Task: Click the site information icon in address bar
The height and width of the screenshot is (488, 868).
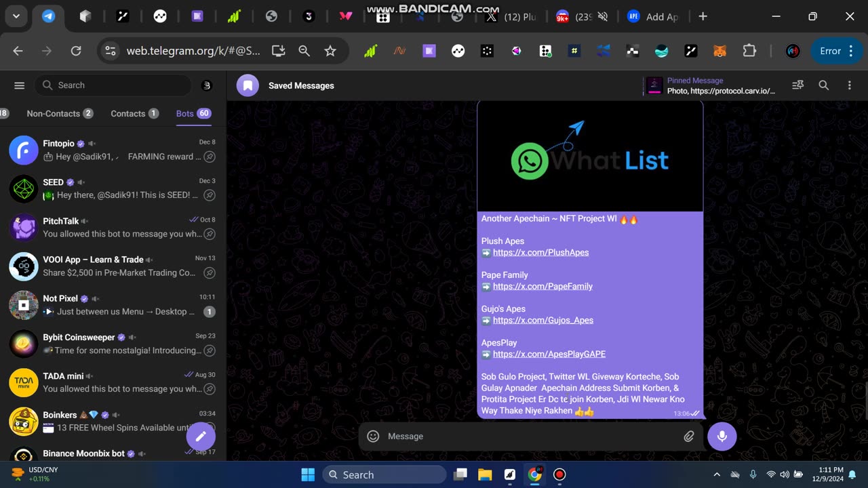Action: [x=111, y=51]
